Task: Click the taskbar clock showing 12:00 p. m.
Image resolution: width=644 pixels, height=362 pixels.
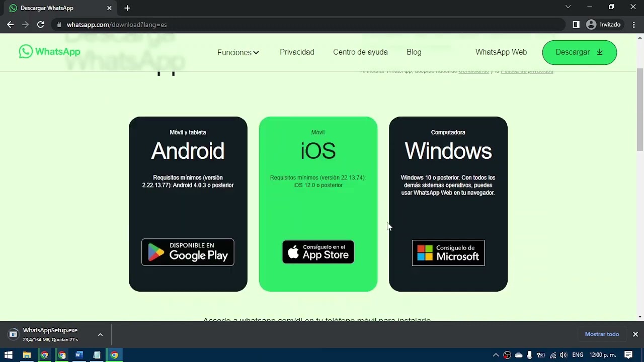Action: click(x=602, y=355)
